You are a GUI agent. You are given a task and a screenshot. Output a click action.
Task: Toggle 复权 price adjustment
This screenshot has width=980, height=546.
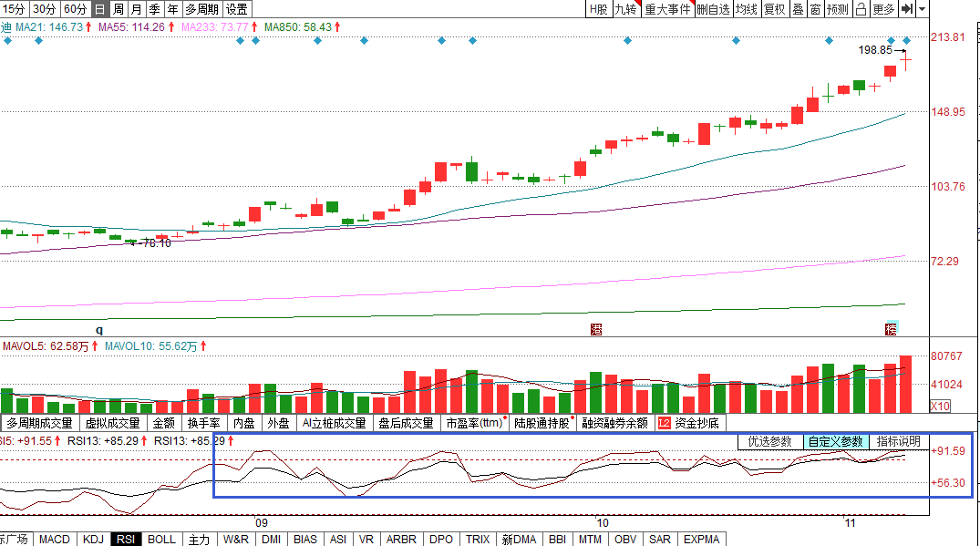[774, 9]
